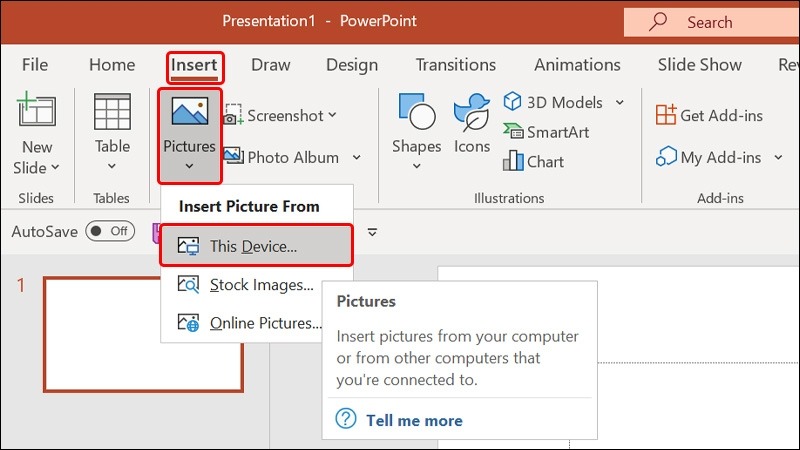Image resolution: width=800 pixels, height=450 pixels.
Task: Open the Animations tab
Action: 577,65
